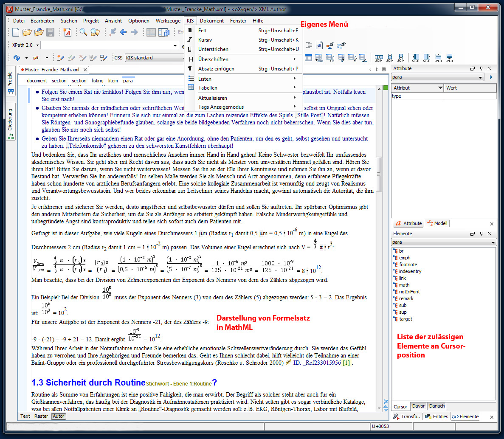Open the XPath 2.0 version dropdown
Image resolution: width=504 pixels, height=439 pixels.
click(x=37, y=45)
